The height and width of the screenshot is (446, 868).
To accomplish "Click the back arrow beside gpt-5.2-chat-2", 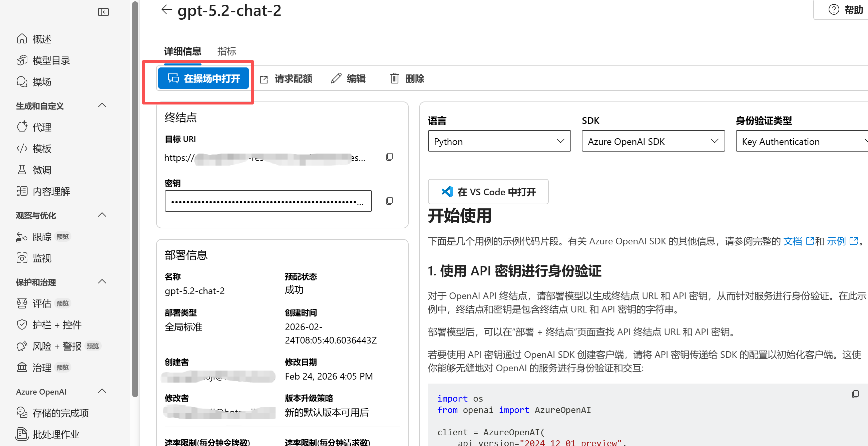I will [x=166, y=9].
